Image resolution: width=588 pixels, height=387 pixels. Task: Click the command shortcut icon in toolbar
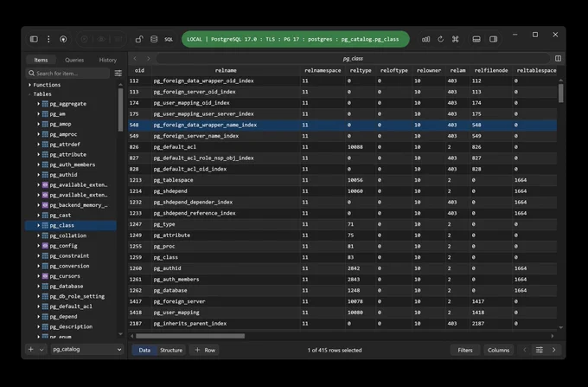(455, 39)
